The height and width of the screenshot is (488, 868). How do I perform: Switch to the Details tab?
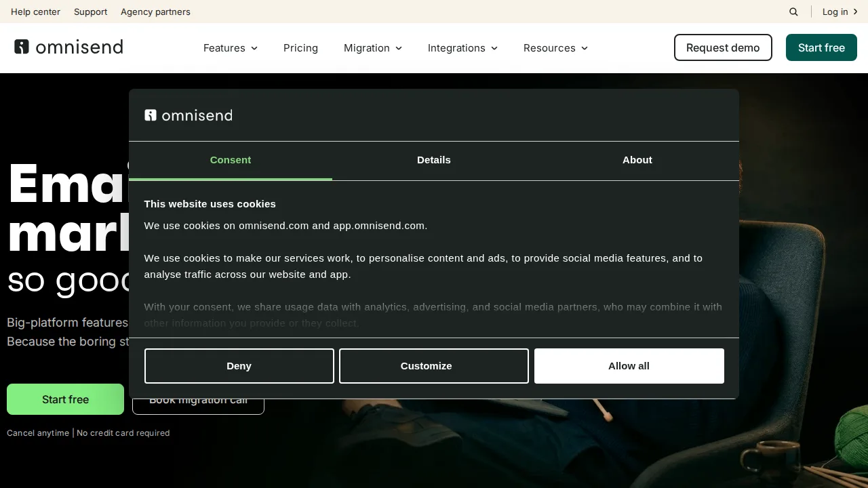434,160
